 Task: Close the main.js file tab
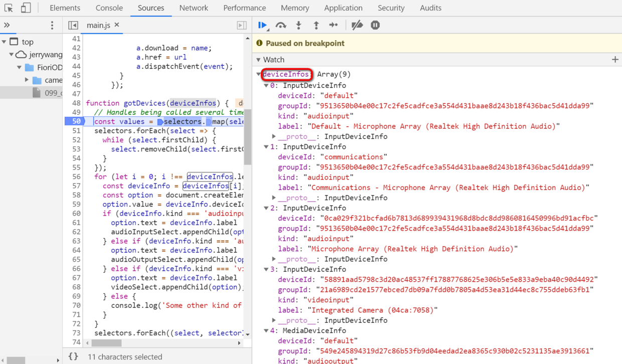pyautogui.click(x=117, y=25)
